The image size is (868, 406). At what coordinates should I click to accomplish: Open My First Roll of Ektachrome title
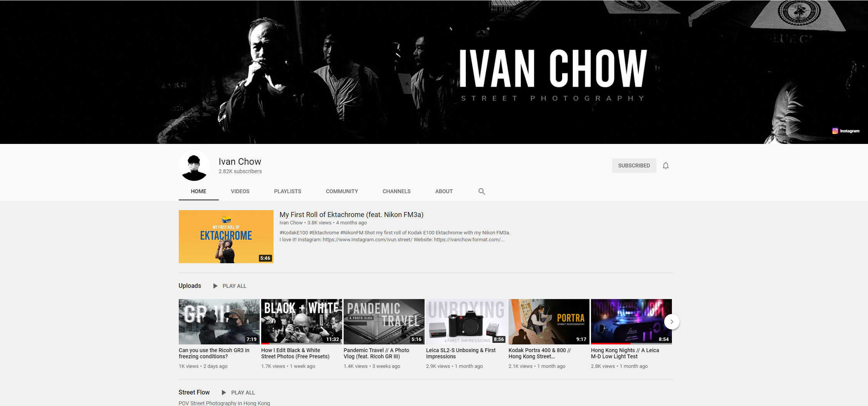[x=351, y=215]
